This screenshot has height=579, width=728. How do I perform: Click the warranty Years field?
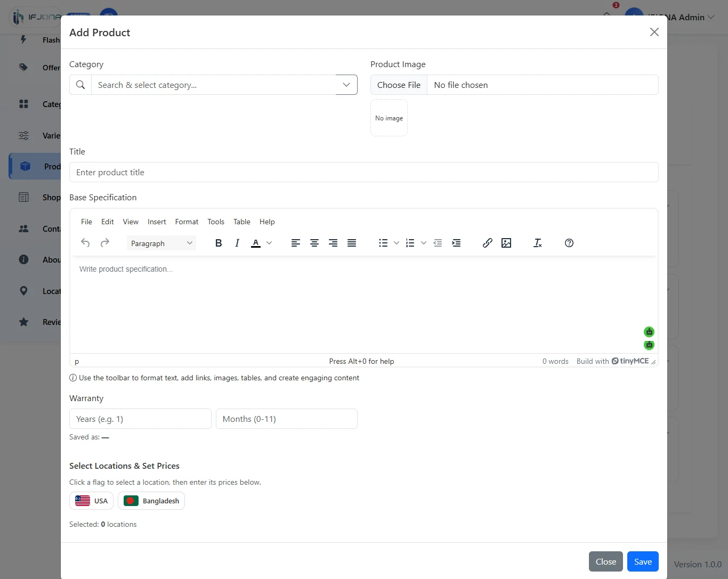(140, 419)
